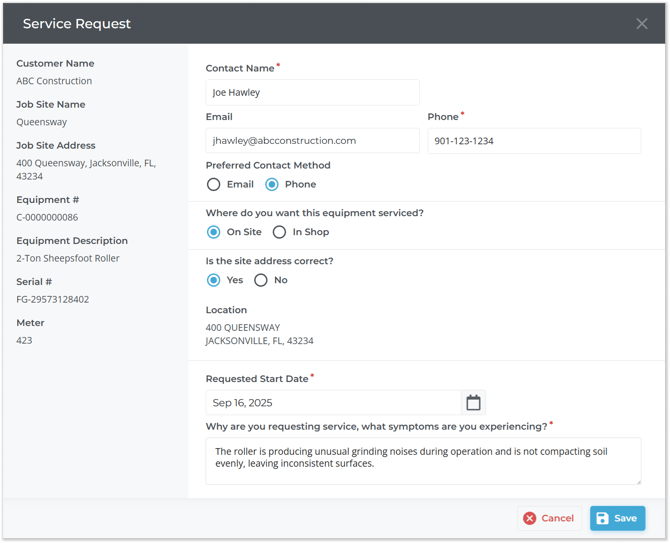
Task: Click the symptoms description text area
Action: click(423, 461)
